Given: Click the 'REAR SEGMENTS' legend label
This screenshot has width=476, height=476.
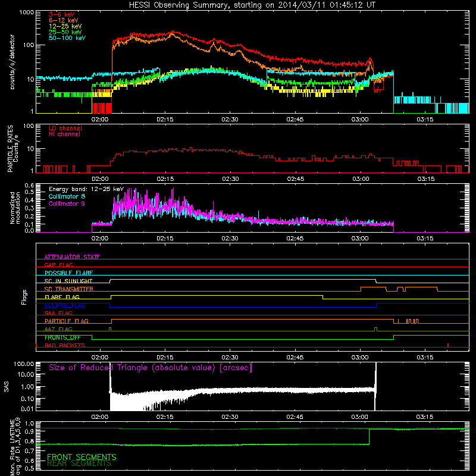Looking at the screenshot, I should pos(79,464).
